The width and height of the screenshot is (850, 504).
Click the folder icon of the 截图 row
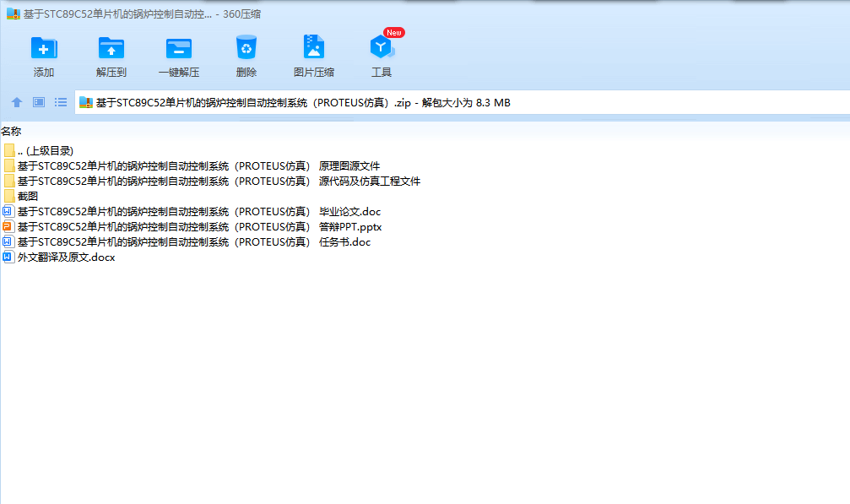point(9,196)
